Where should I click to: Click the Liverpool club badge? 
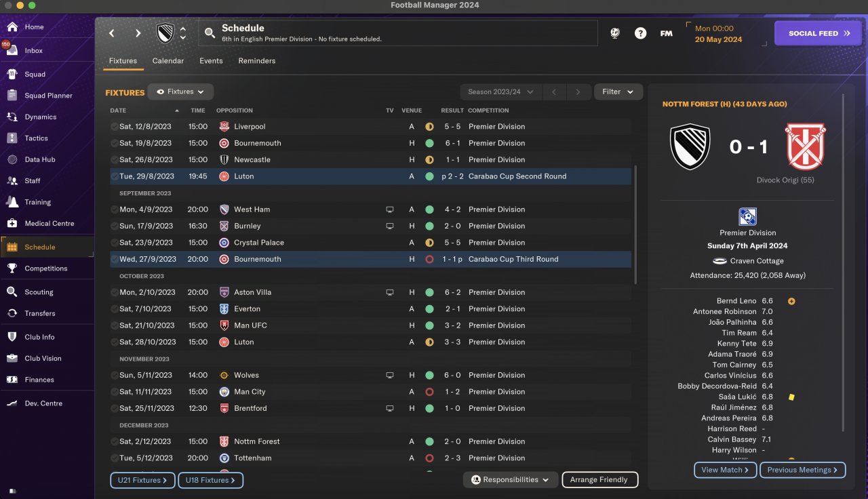click(224, 127)
